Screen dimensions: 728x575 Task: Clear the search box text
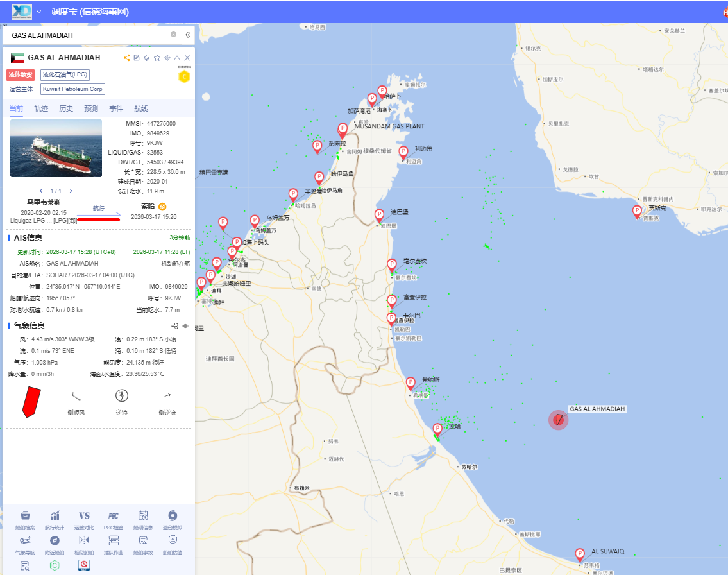click(x=173, y=35)
